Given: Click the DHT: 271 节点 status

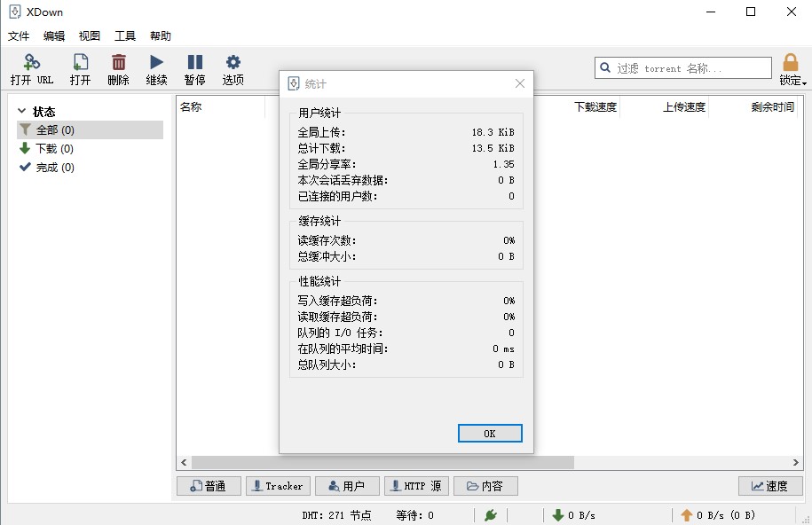Looking at the screenshot, I should pyautogui.click(x=336, y=515).
